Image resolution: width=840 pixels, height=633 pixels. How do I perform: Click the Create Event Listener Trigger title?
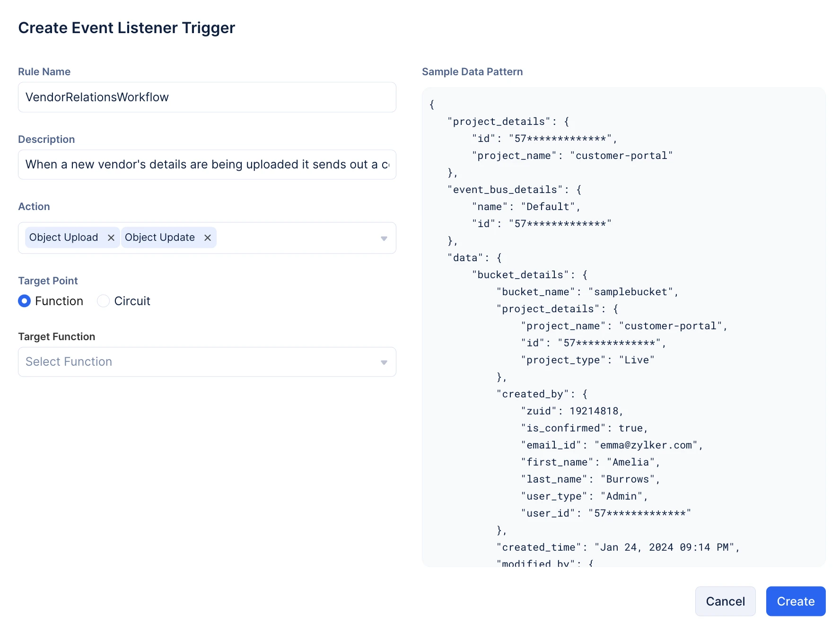coord(127,28)
